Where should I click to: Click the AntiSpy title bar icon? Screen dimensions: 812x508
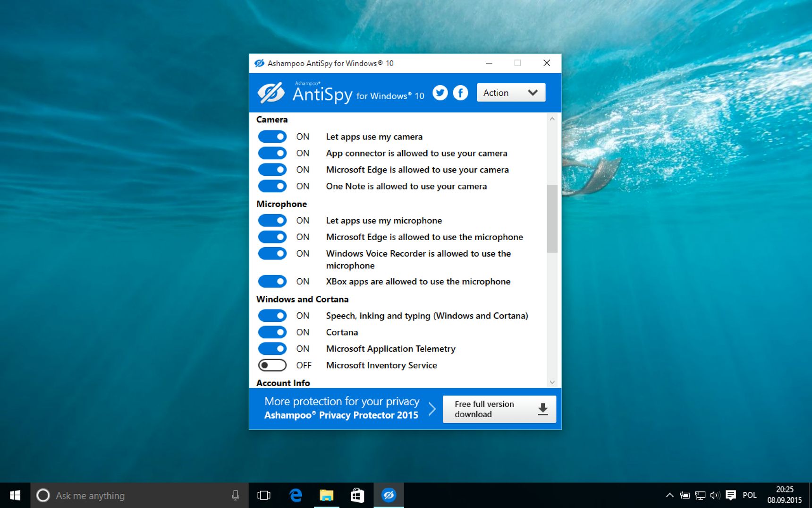259,63
